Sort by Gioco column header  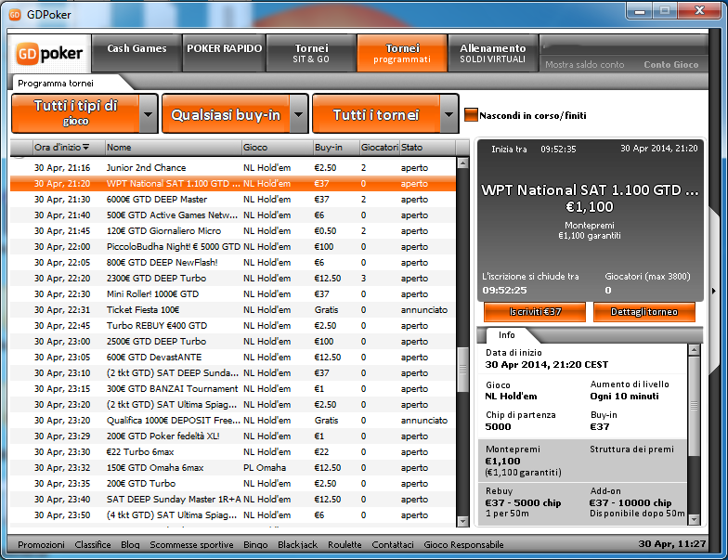pyautogui.click(x=278, y=147)
